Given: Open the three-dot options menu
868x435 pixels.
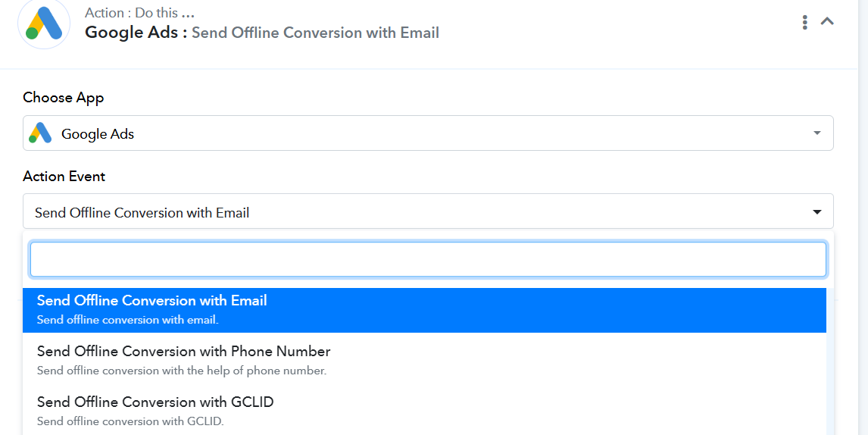Looking at the screenshot, I should tap(805, 22).
